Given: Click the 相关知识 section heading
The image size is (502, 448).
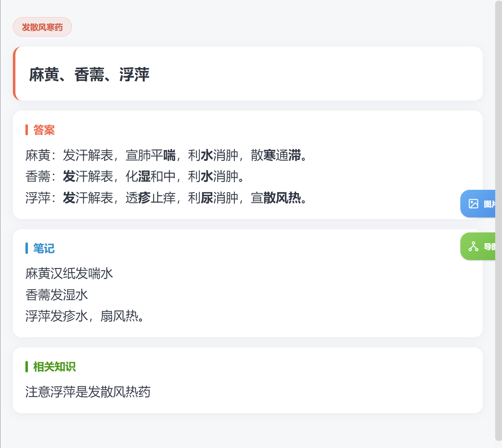Looking at the screenshot, I should pyautogui.click(x=54, y=367).
